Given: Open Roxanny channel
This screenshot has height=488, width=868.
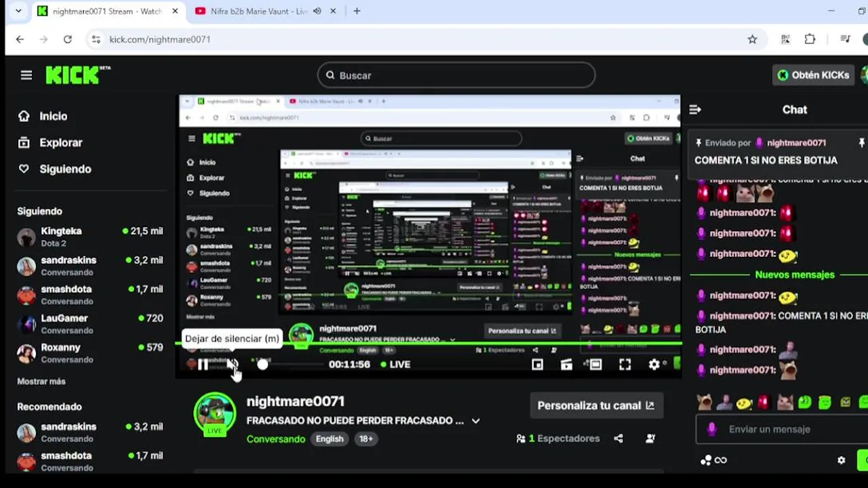Looking at the screenshot, I should pyautogui.click(x=90, y=353).
